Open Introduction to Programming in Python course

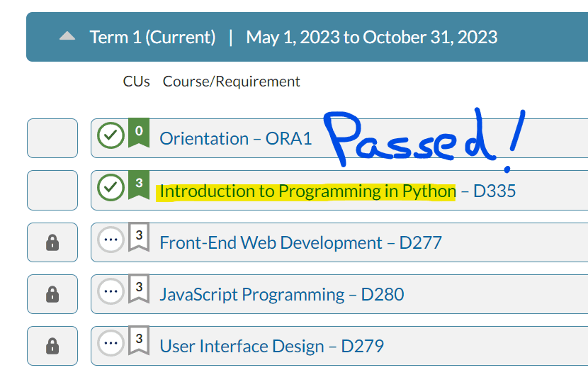307,191
